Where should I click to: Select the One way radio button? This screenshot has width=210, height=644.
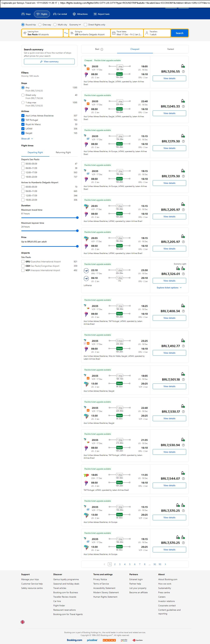tap(40, 25)
